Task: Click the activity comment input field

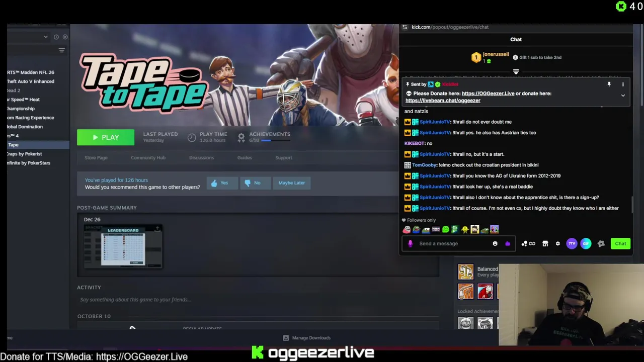Action: tap(258, 300)
